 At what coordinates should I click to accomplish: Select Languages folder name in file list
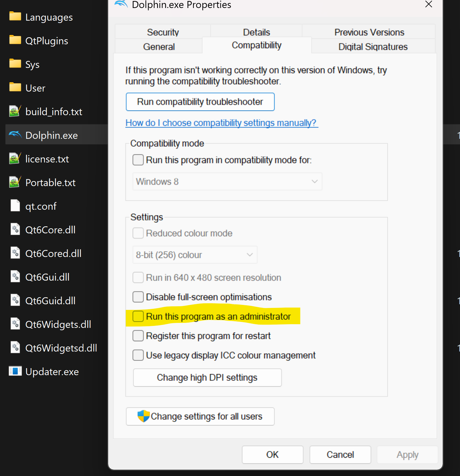click(x=49, y=17)
